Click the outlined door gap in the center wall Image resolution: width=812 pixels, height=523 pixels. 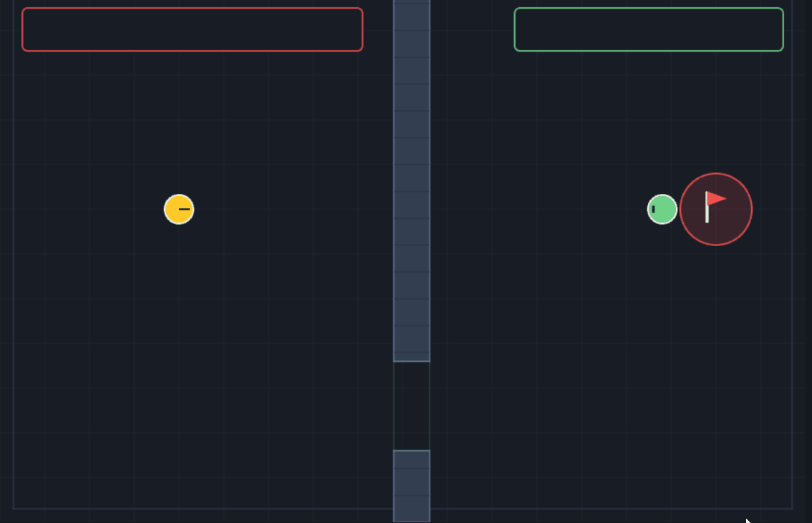tap(412, 406)
